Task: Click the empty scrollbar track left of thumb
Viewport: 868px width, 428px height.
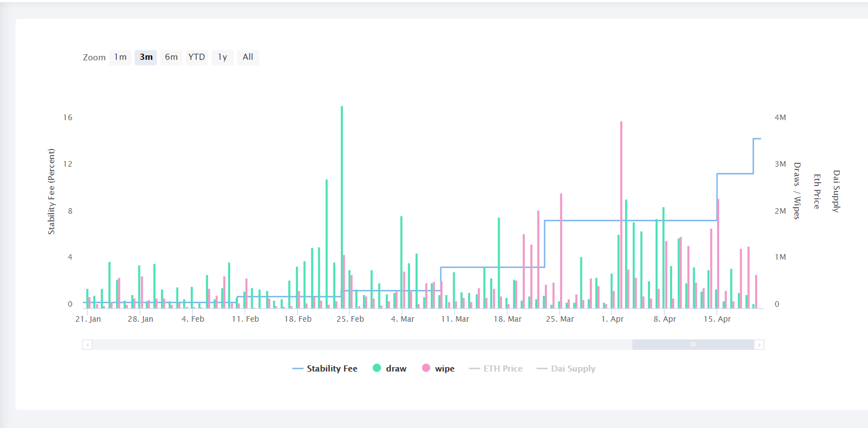Action: pos(360,344)
